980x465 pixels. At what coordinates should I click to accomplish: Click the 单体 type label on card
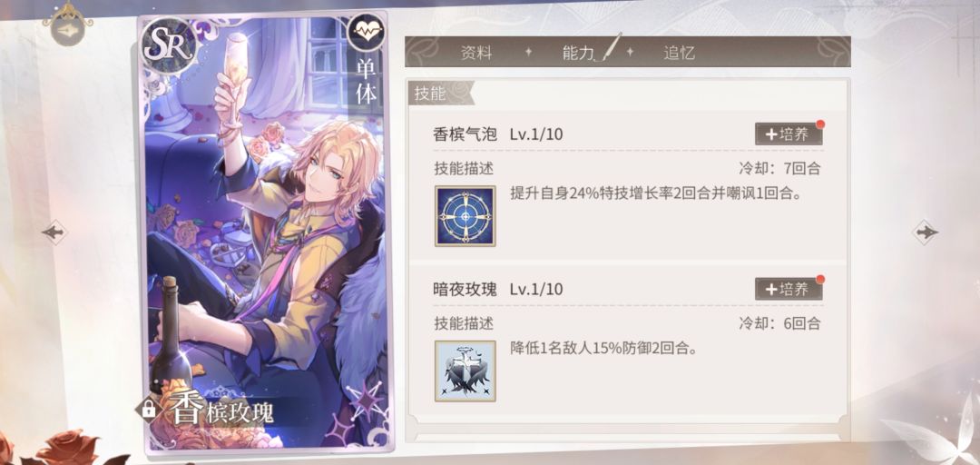(x=367, y=83)
